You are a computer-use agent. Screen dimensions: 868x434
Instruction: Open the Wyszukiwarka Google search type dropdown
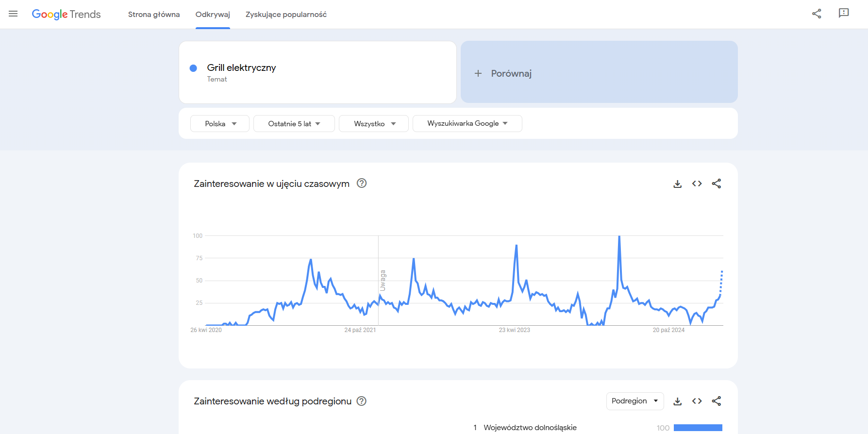click(467, 123)
